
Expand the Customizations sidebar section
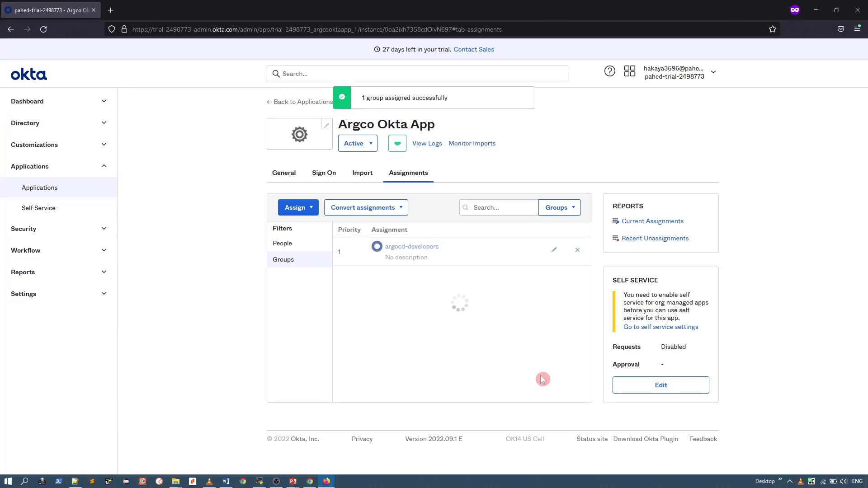tap(59, 145)
